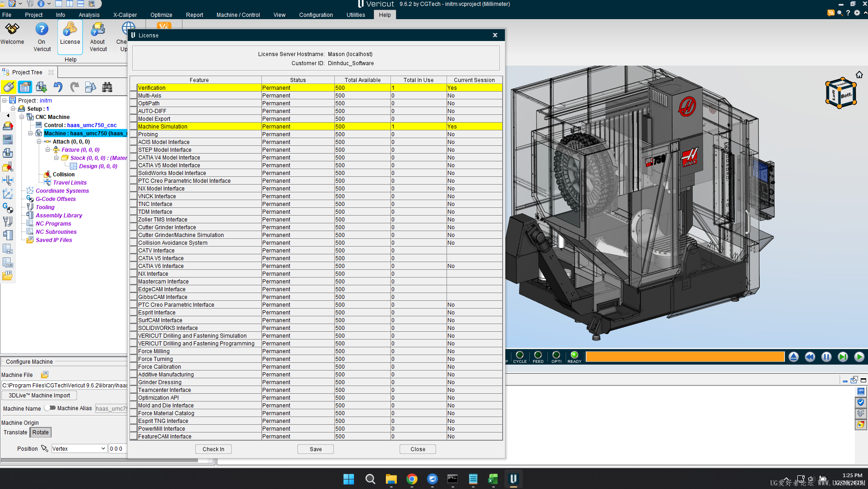Pause the simulation

[826, 357]
